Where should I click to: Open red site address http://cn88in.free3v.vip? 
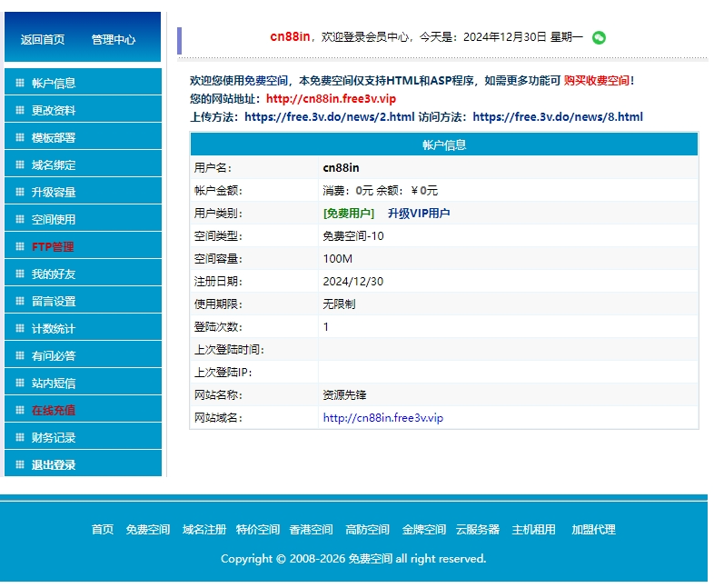click(x=331, y=99)
